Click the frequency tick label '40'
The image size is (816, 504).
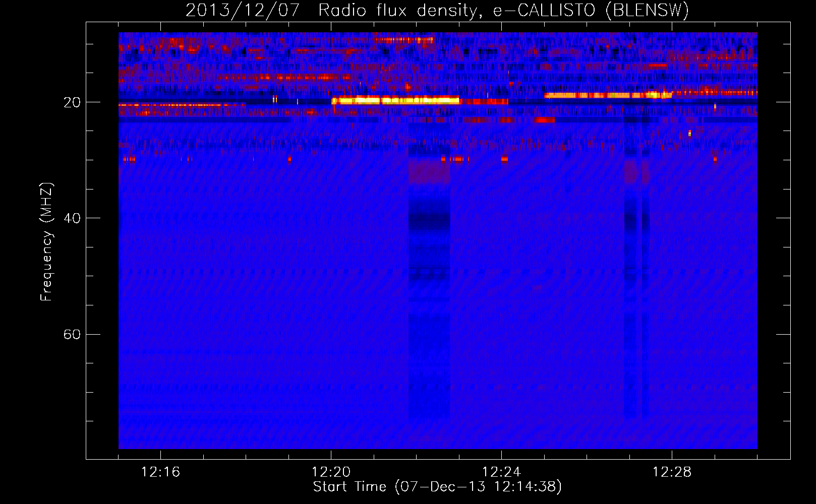point(72,218)
